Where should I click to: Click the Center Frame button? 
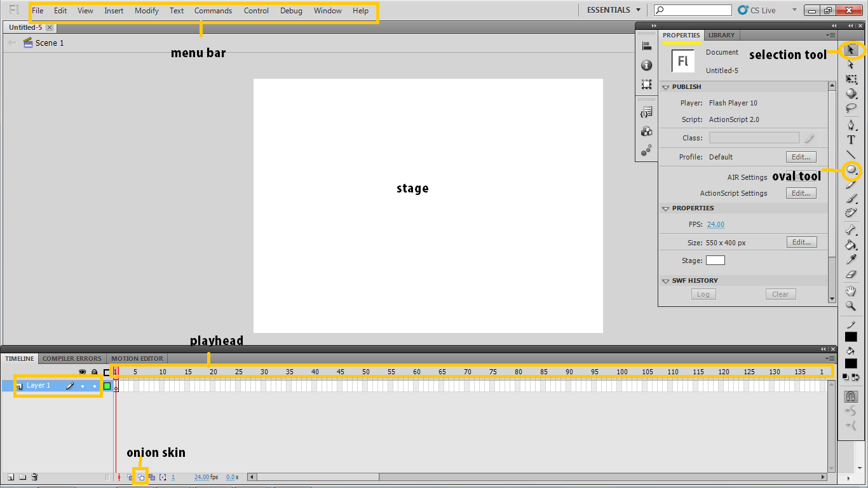pos(119,477)
